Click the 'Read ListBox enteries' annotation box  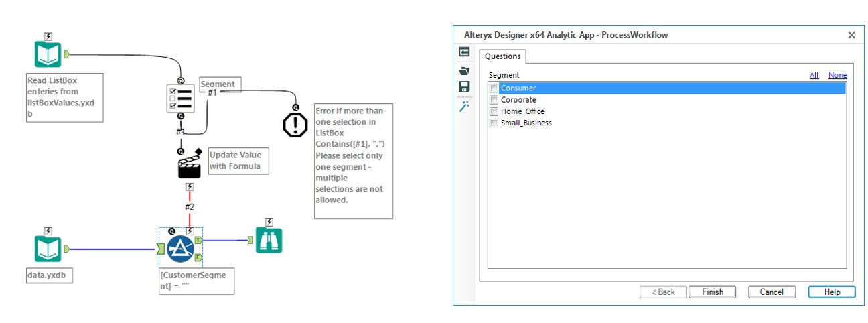66,97
